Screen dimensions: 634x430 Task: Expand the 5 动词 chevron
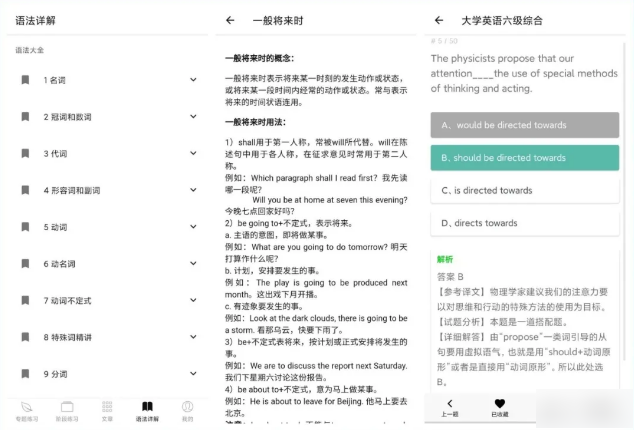click(x=193, y=227)
